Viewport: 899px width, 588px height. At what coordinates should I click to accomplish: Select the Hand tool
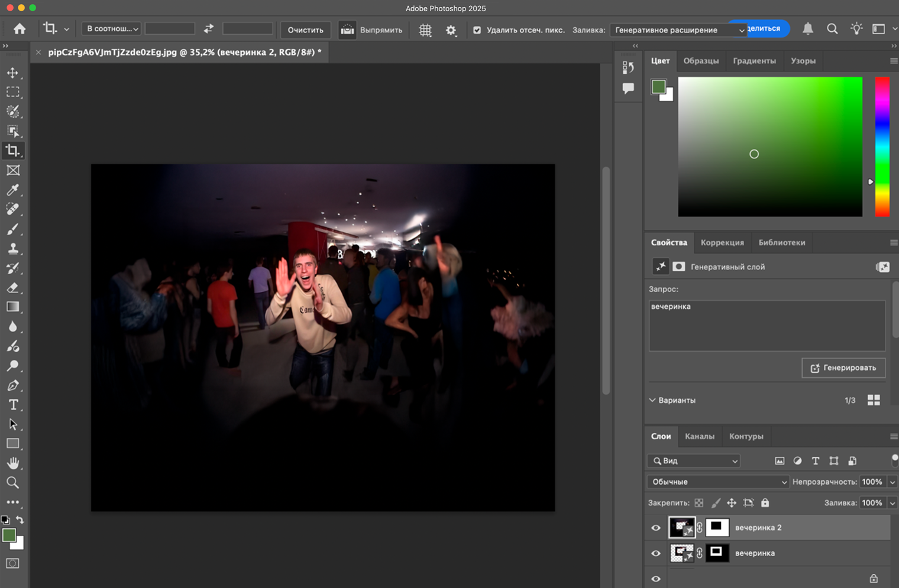coord(12,463)
